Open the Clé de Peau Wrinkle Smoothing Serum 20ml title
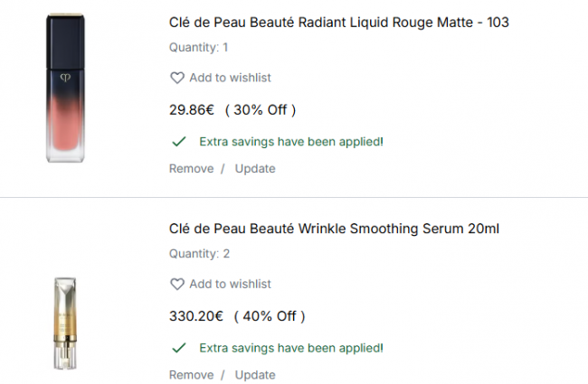 point(334,229)
